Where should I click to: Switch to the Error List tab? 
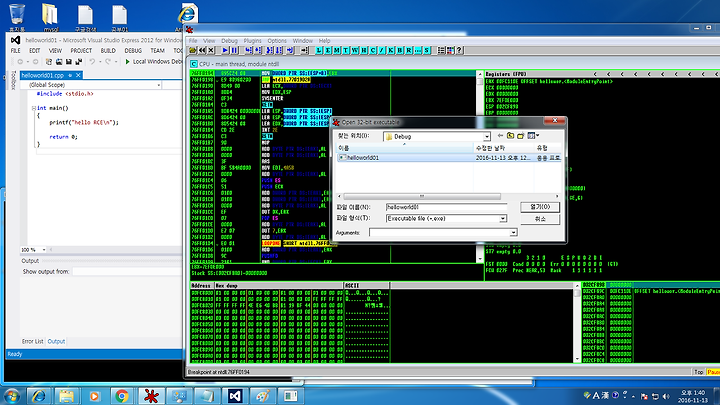click(x=32, y=342)
